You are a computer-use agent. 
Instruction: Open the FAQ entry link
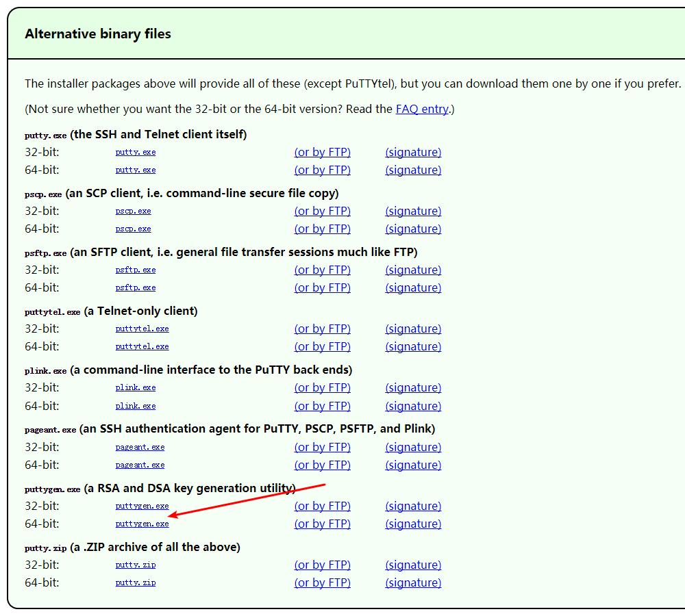pyautogui.click(x=422, y=109)
